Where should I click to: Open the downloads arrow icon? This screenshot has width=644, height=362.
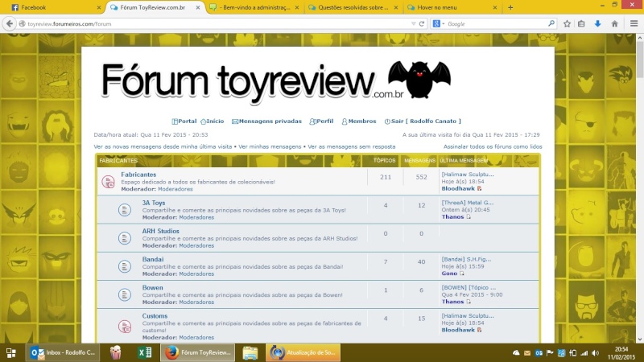click(597, 24)
